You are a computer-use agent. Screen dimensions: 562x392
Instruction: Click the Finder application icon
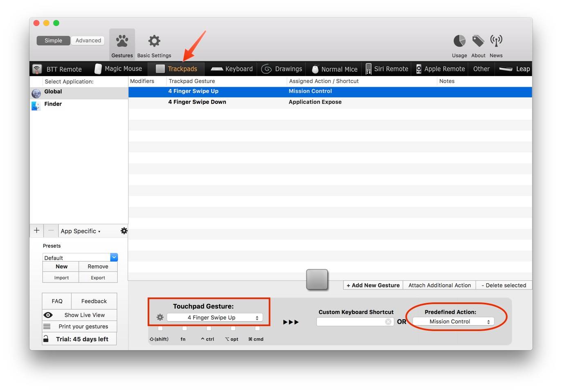36,106
